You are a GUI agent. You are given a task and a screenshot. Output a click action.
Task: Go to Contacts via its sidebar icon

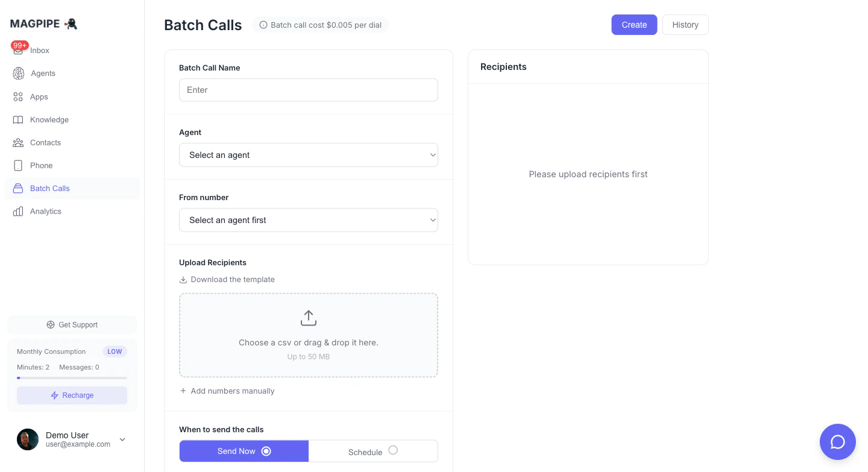17,142
